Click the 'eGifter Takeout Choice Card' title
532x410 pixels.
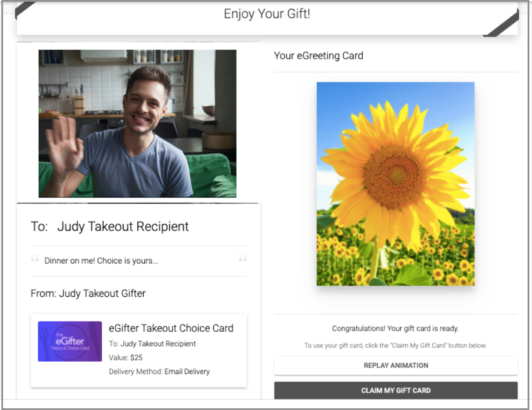(x=171, y=328)
